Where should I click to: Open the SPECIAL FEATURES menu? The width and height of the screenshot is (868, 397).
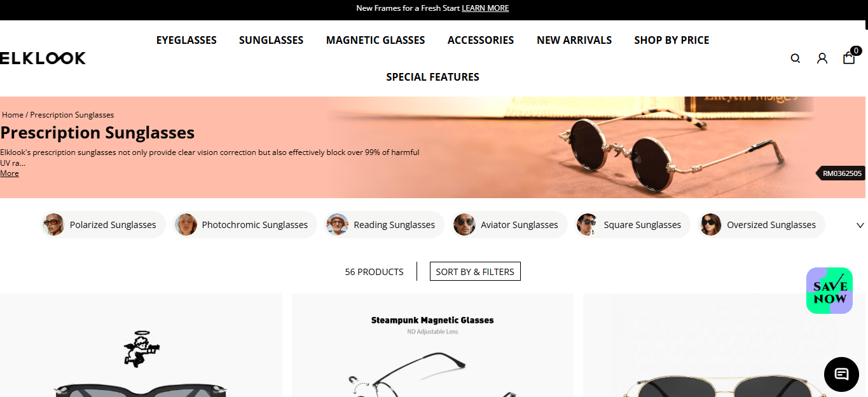tap(432, 77)
